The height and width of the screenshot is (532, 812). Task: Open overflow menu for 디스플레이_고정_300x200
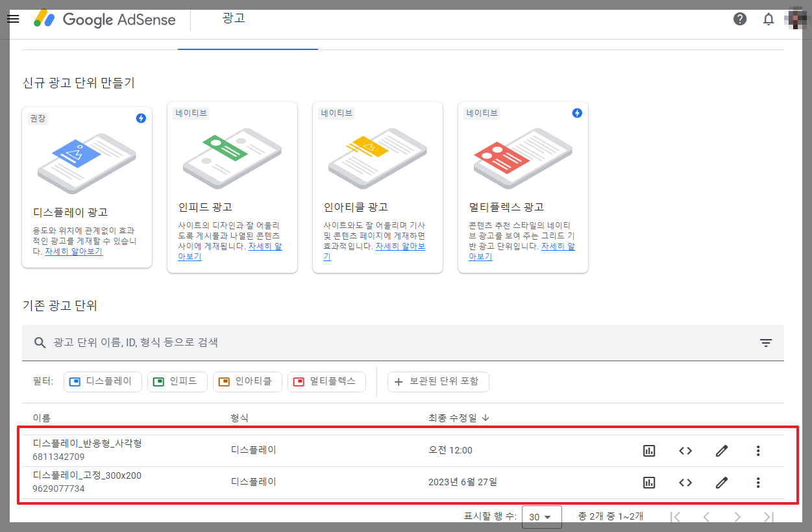758,482
